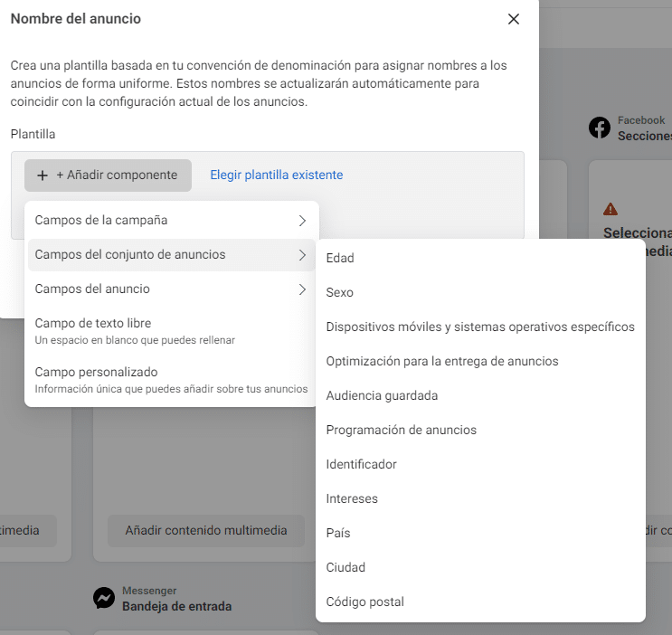The image size is (672, 635).
Task: Select País as a component
Action: point(338,534)
